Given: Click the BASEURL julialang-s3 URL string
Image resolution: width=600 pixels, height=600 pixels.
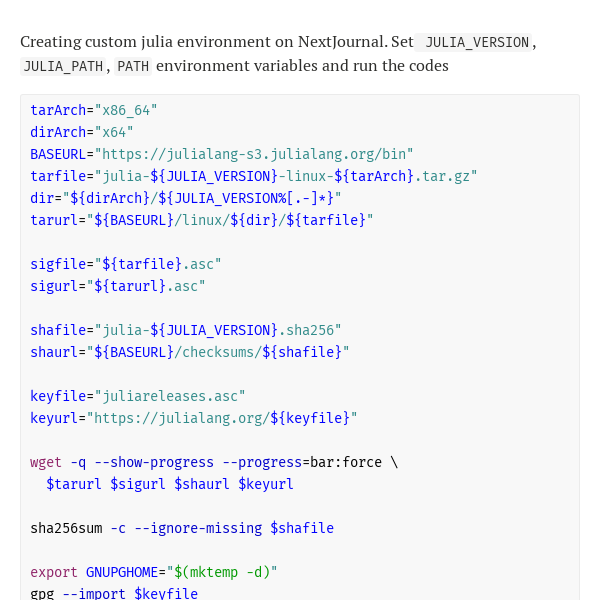Looking at the screenshot, I should click(x=254, y=154).
